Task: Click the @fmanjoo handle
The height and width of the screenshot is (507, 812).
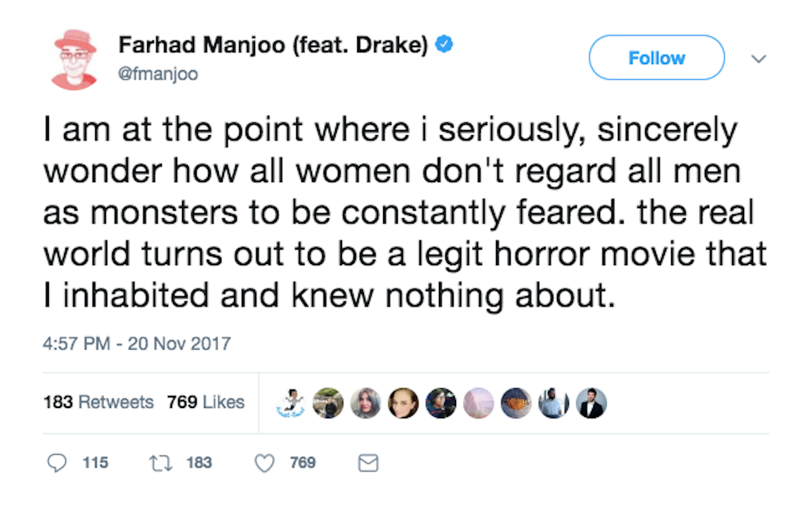Action: (158, 74)
